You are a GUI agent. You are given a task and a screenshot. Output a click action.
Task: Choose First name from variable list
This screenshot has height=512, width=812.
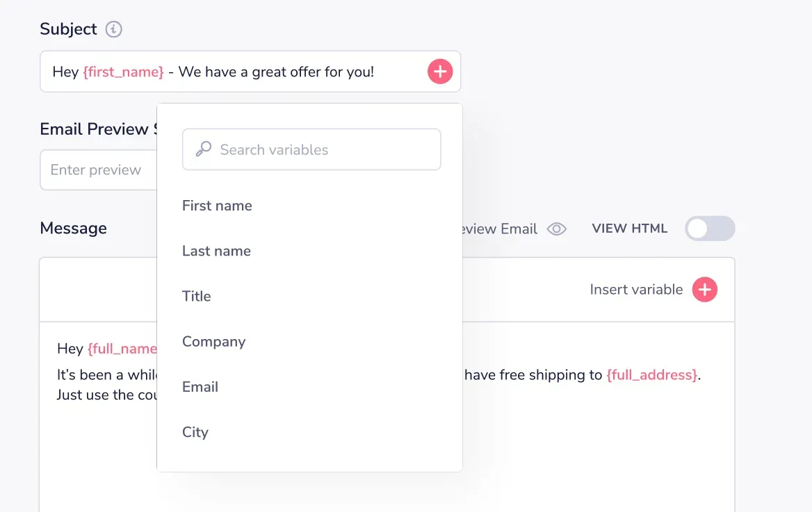[x=217, y=206]
